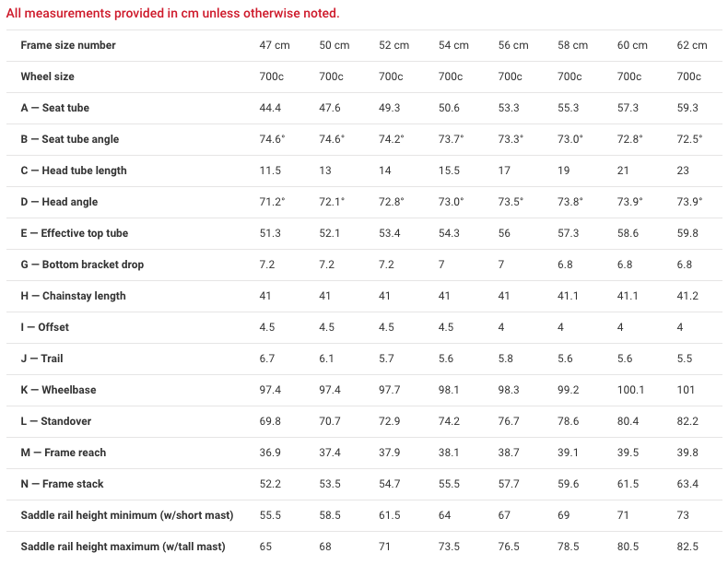
Task: Select the saddle rail height minimum label
Action: click(x=127, y=515)
